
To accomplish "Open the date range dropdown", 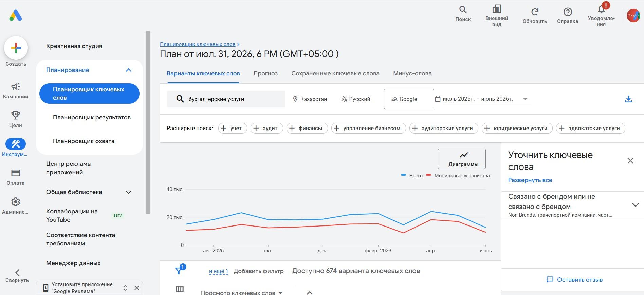I will coord(482,99).
